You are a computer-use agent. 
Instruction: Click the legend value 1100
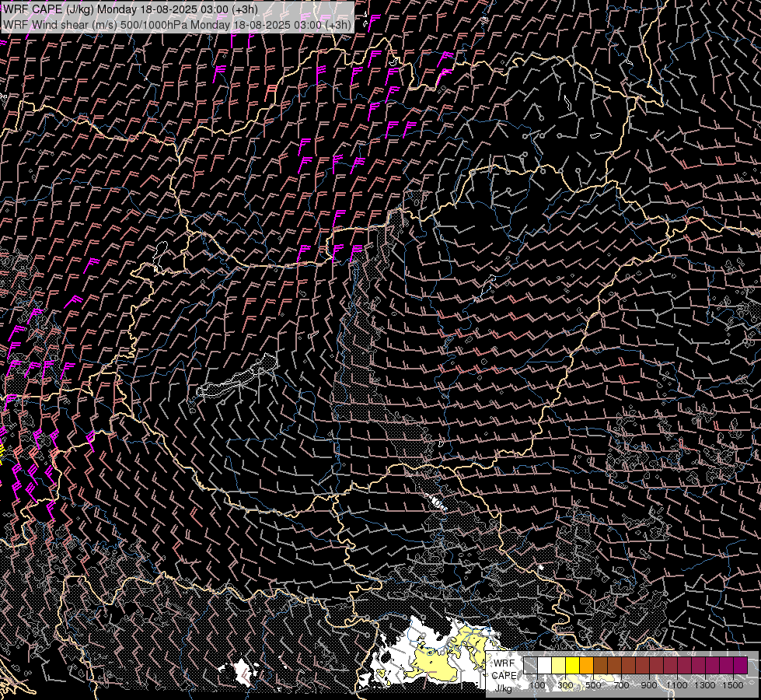677,685
